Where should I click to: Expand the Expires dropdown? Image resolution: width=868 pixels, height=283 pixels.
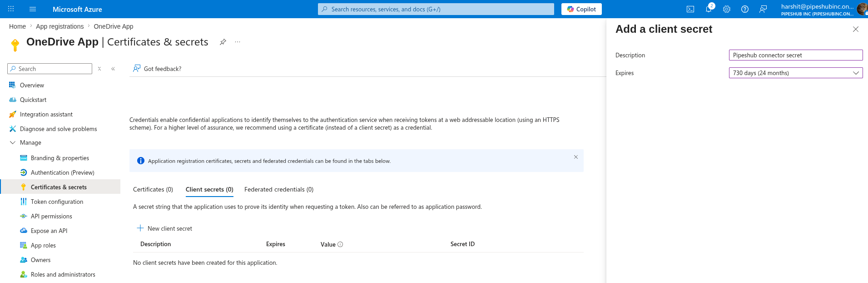(x=796, y=73)
